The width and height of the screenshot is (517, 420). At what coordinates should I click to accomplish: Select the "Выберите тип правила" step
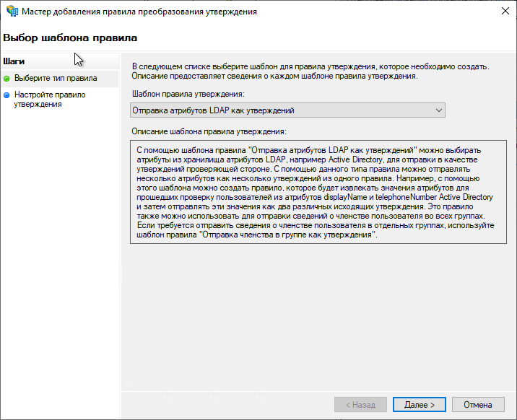[x=56, y=78]
